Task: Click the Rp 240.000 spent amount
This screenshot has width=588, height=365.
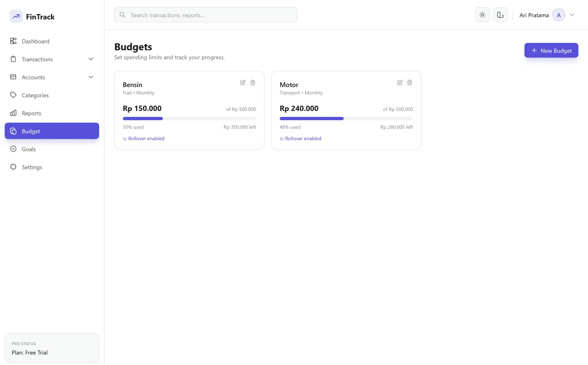Action: point(299,108)
